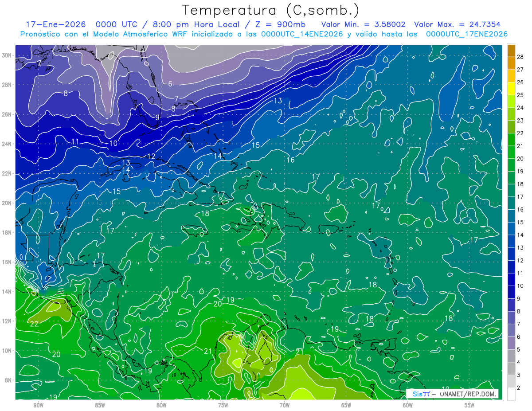Click the contour label 12 on the map
Viewport: 532px width, 411px height.
point(151,157)
